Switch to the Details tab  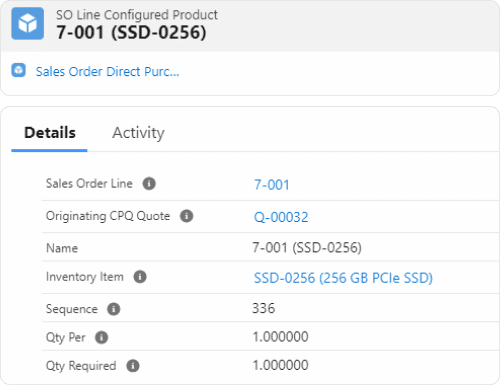(x=50, y=133)
